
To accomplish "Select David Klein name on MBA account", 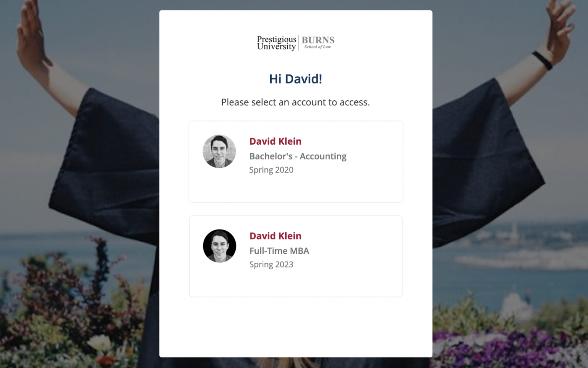I will (275, 236).
